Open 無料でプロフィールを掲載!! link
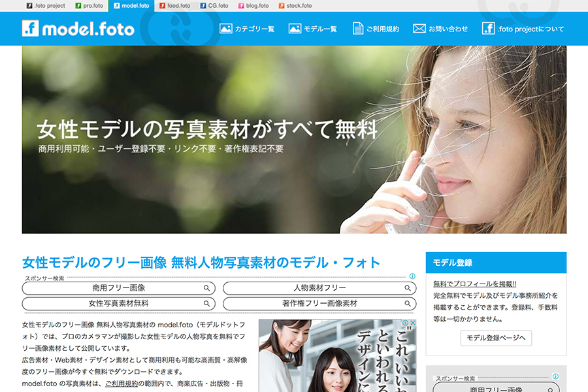Viewport: 588px width, 392px height. point(475,284)
